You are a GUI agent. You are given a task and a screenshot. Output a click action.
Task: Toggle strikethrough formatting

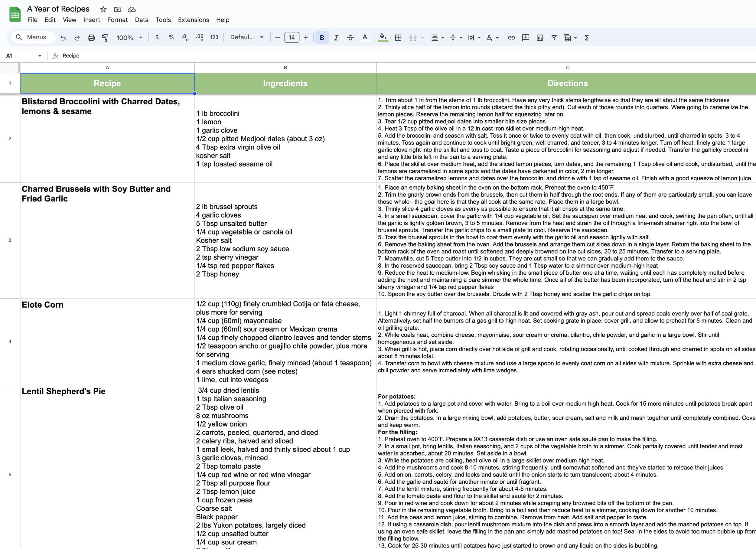[x=350, y=38]
